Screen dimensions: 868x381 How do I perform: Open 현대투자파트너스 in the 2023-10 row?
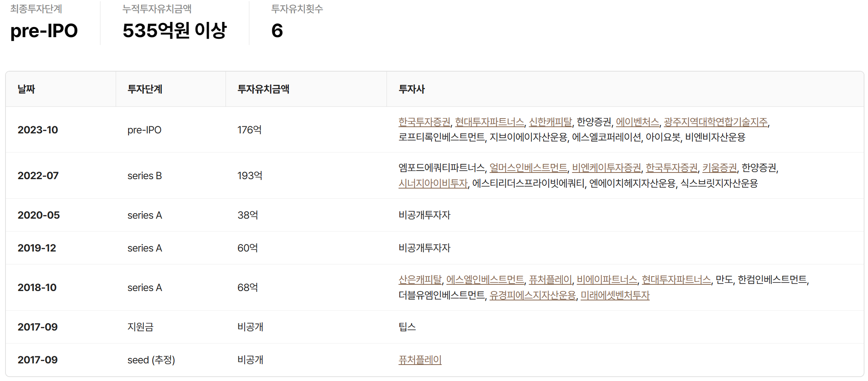click(489, 122)
